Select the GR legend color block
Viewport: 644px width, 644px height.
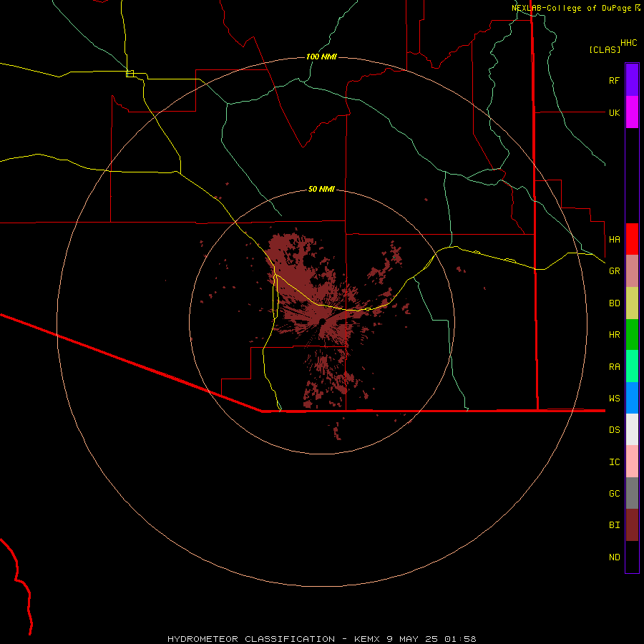tap(632, 271)
